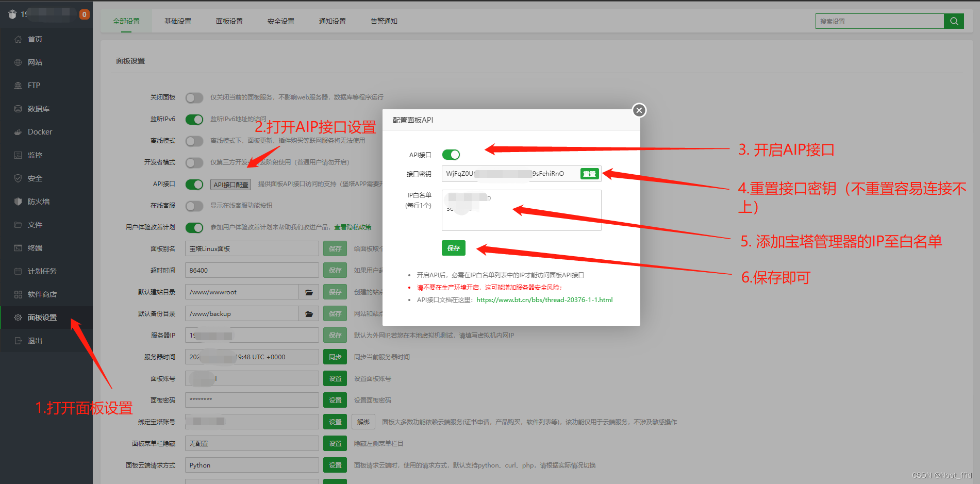Turn on the 开发者模式 switch
The height and width of the screenshot is (484, 980).
click(194, 163)
